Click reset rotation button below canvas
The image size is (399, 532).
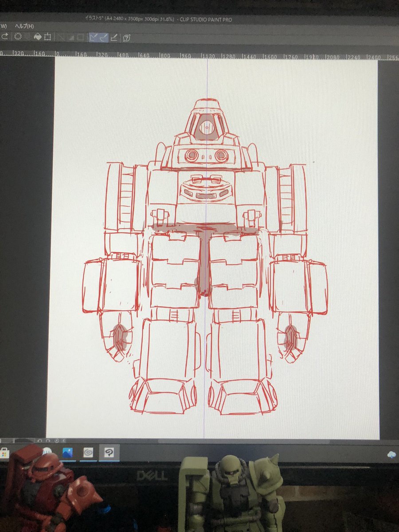click(x=57, y=441)
